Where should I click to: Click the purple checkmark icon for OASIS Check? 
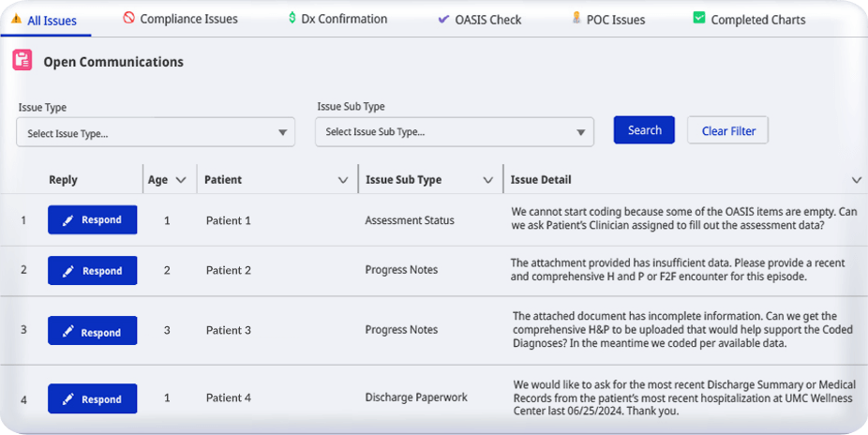point(443,19)
